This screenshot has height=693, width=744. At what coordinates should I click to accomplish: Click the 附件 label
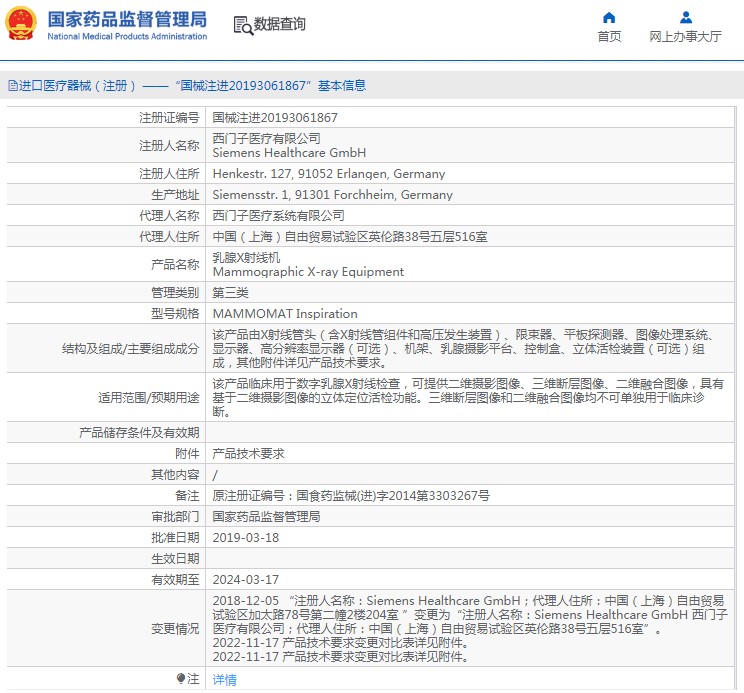coord(187,454)
